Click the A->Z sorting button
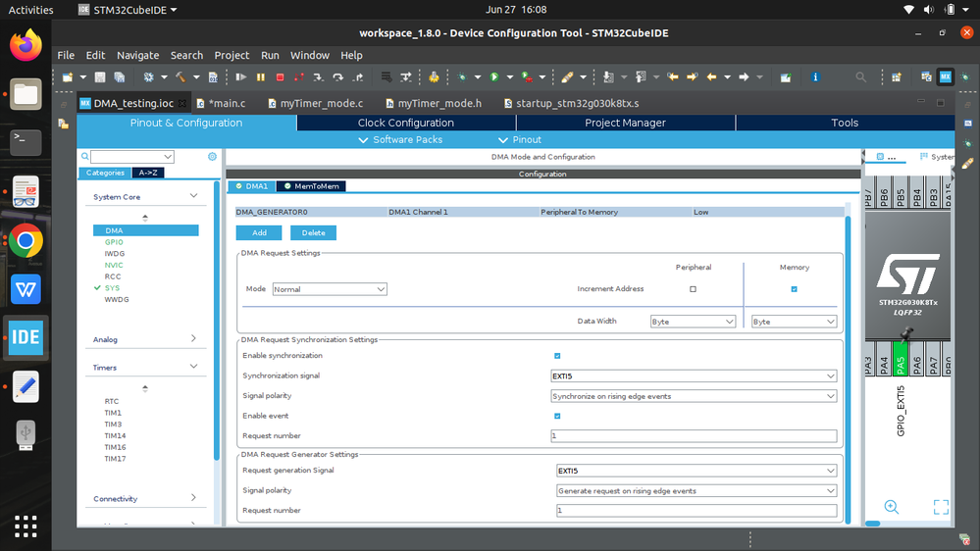 (x=148, y=173)
